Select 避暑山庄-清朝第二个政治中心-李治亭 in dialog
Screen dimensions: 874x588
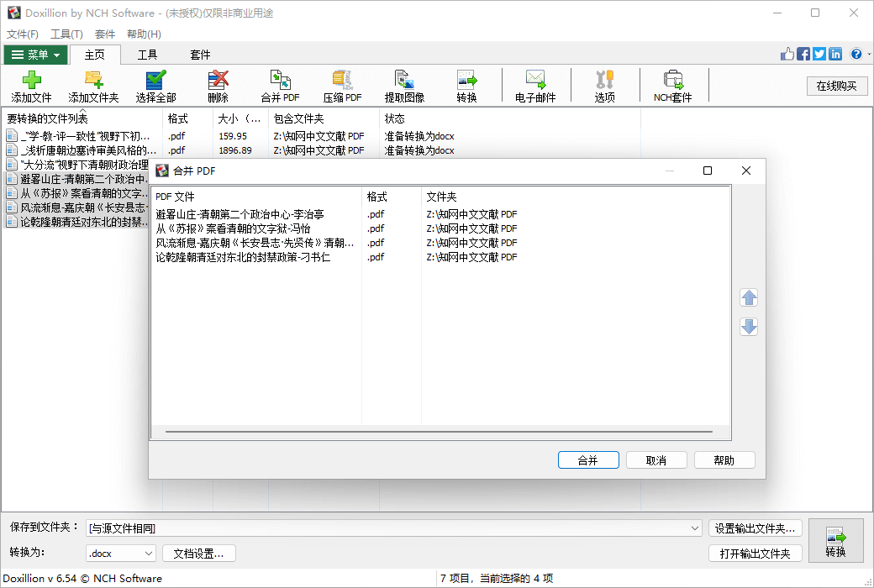[240, 214]
